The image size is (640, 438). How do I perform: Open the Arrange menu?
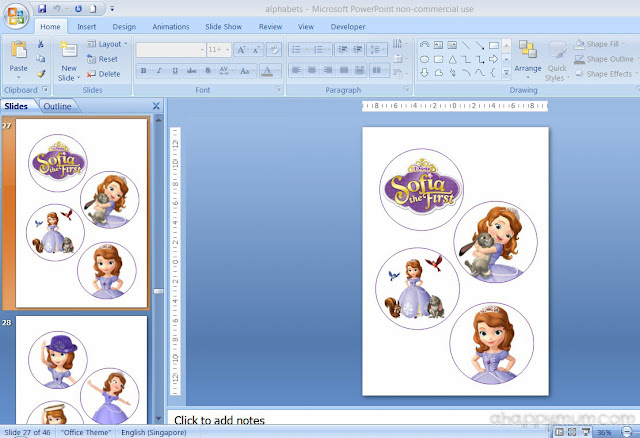[527, 57]
